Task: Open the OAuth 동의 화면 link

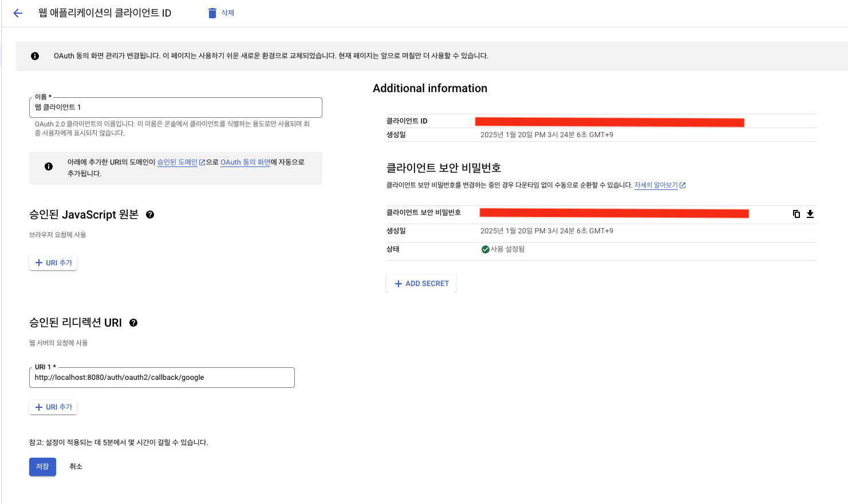Action: (245, 162)
